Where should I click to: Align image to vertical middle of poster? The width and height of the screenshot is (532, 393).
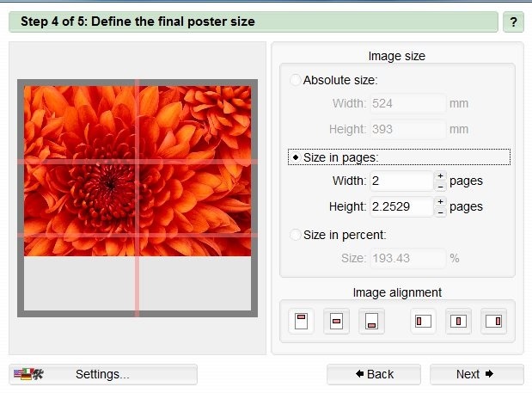[337, 322]
